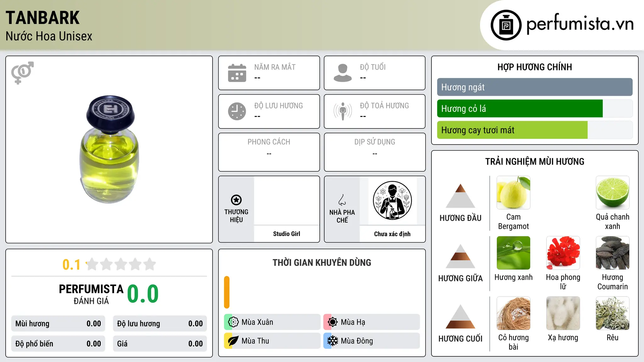Click the nose icon for perfumer
This screenshot has width=644, height=362.
click(342, 200)
